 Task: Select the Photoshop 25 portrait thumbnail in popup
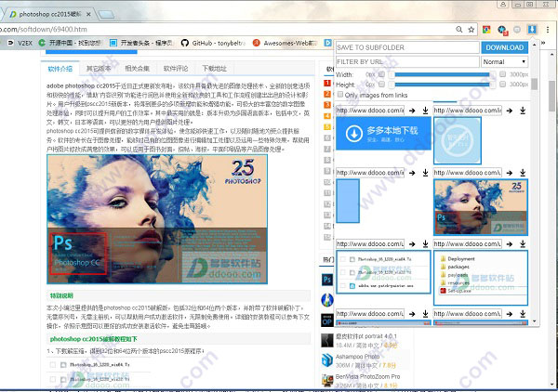481,207
